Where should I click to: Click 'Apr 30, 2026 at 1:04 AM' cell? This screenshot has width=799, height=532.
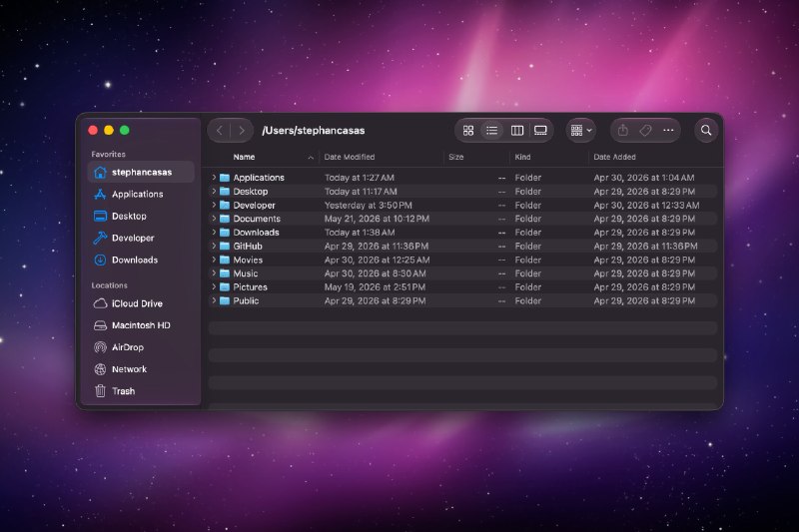click(644, 177)
